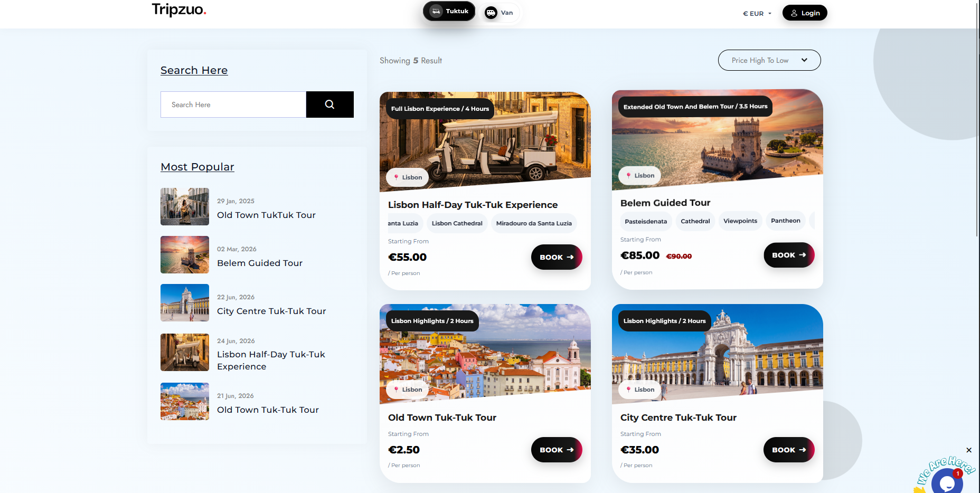
Task: Open the Price High To Low sort dropdown
Action: (x=769, y=60)
